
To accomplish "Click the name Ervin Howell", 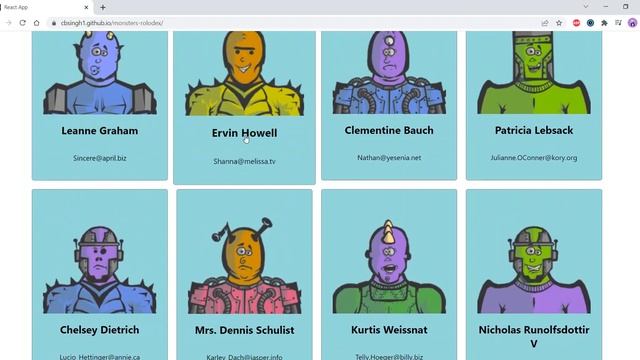I will coord(244,133).
